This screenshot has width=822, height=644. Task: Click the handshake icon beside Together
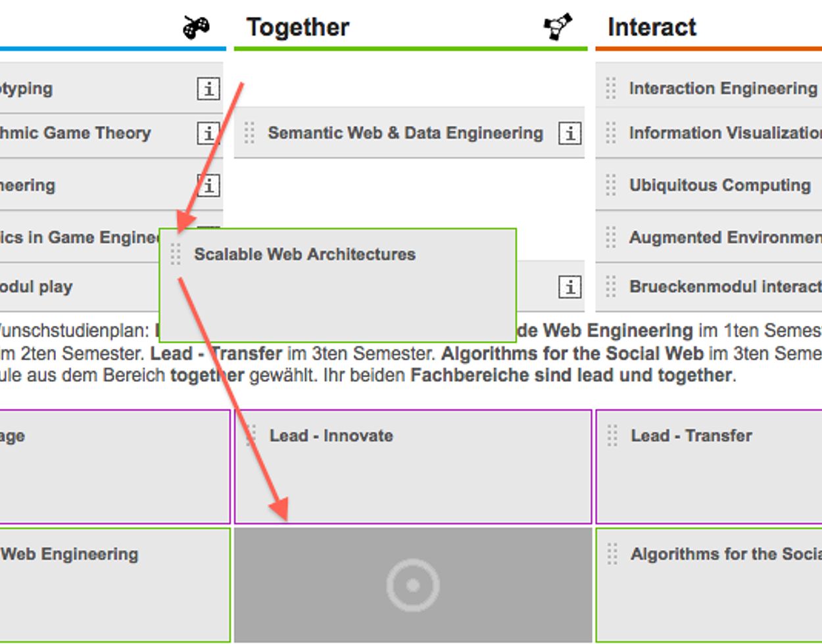[558, 27]
